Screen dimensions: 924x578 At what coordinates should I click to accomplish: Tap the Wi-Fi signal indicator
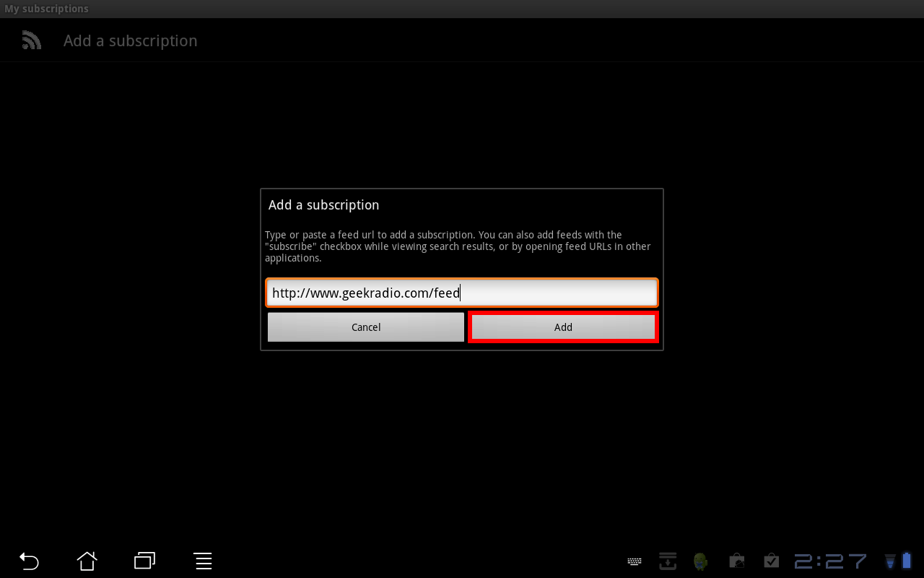point(890,561)
